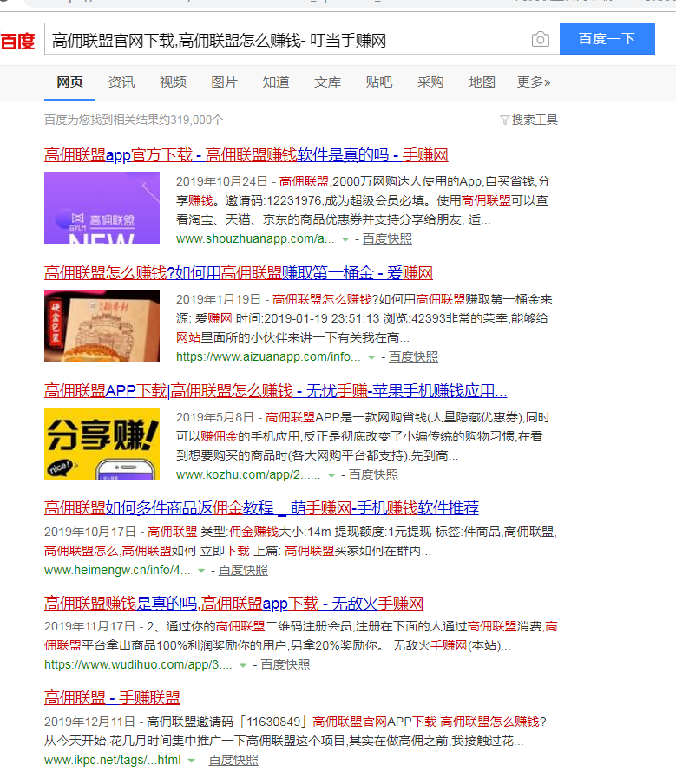Screen dimensions: 676x784
Task: Switch to the 资讯 tab
Action: 121,82
